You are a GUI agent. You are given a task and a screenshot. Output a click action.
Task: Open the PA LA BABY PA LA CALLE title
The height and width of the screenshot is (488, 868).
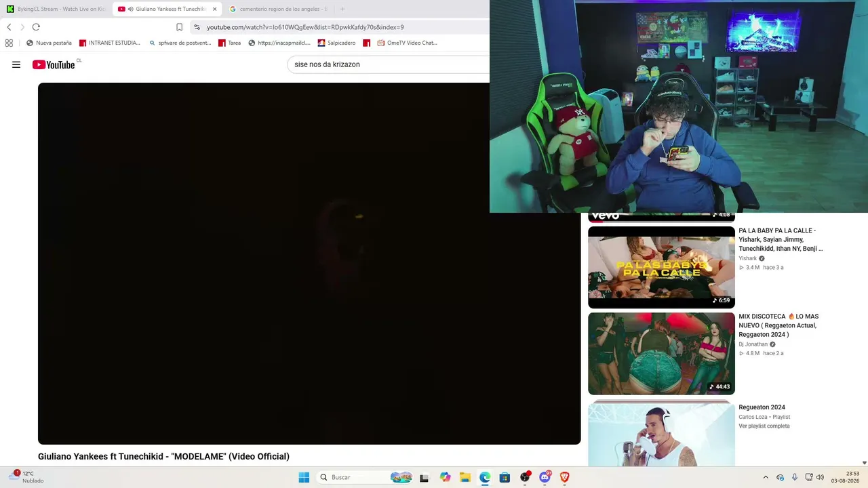click(x=781, y=240)
